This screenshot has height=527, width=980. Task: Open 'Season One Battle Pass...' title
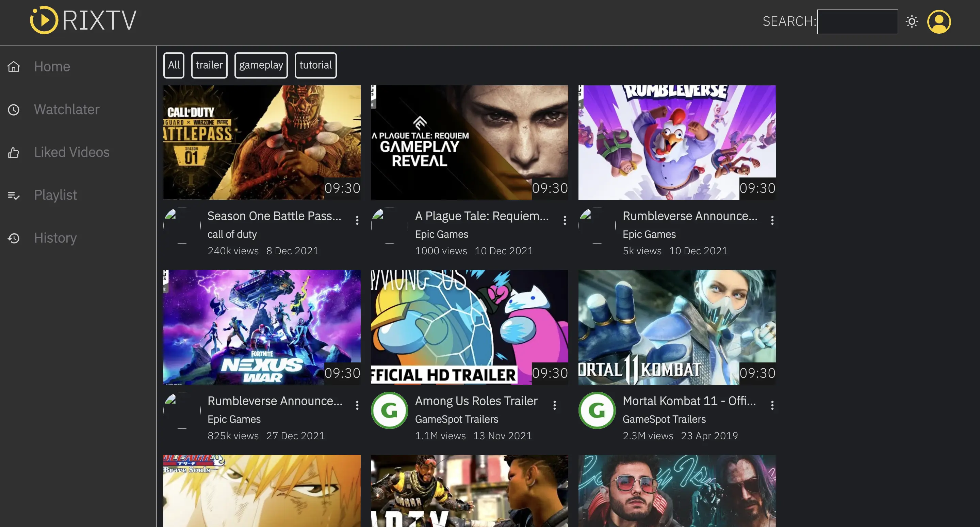(x=274, y=216)
